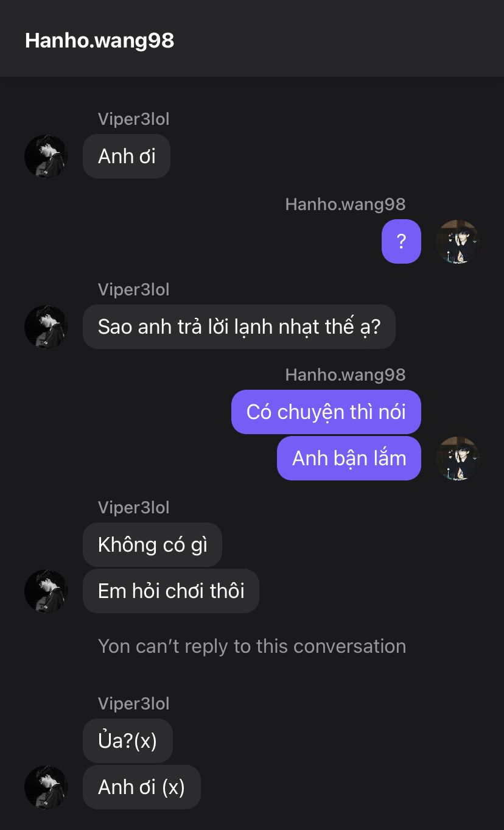Click Viper3lol's avatar beside the first "Anh ơi" message

point(46,157)
